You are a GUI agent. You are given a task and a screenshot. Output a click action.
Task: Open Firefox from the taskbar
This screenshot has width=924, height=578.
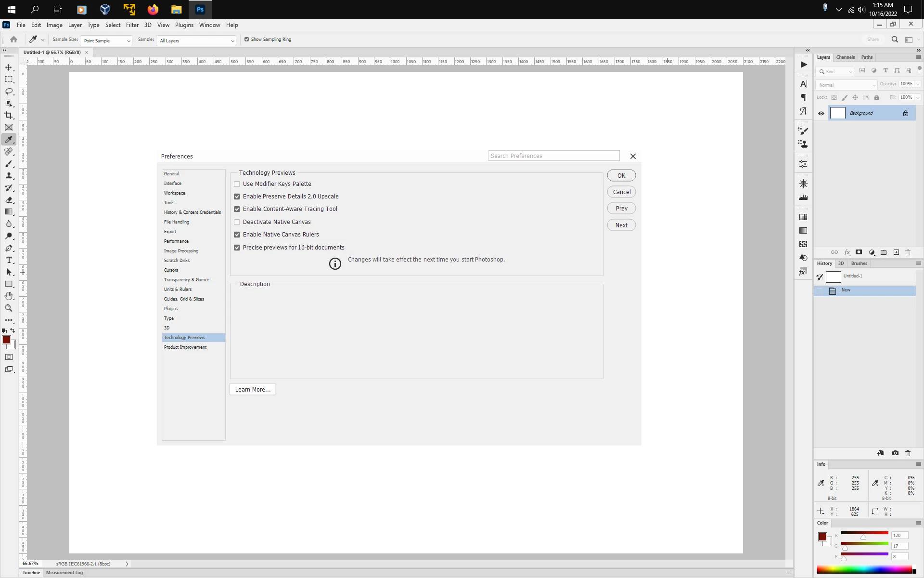pos(153,10)
